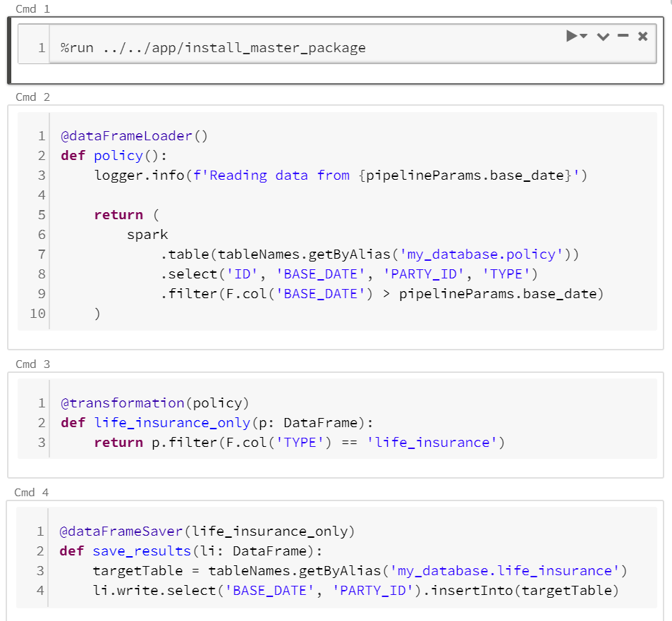Click line number 5 in Cmd 2
Screen dimensions: 672x621
coord(41,214)
